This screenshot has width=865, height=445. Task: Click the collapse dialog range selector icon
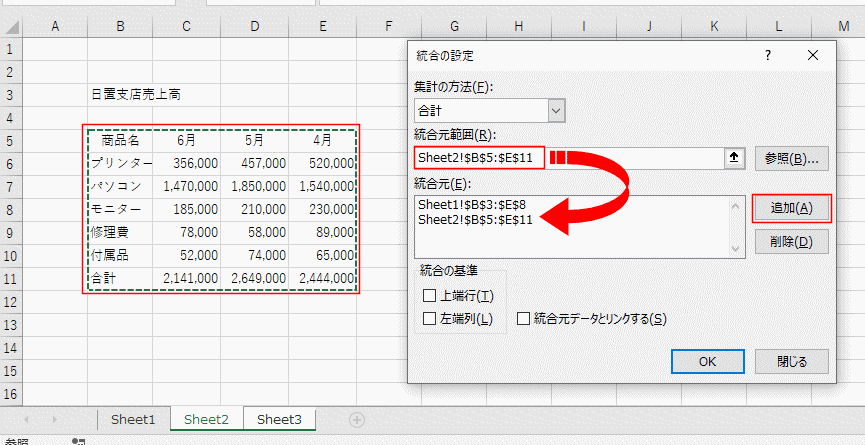pyautogui.click(x=735, y=158)
